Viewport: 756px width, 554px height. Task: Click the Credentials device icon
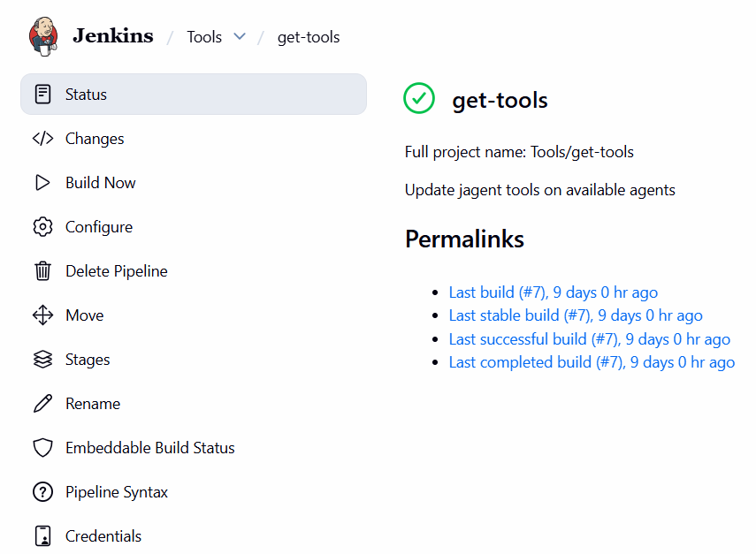tap(42, 536)
